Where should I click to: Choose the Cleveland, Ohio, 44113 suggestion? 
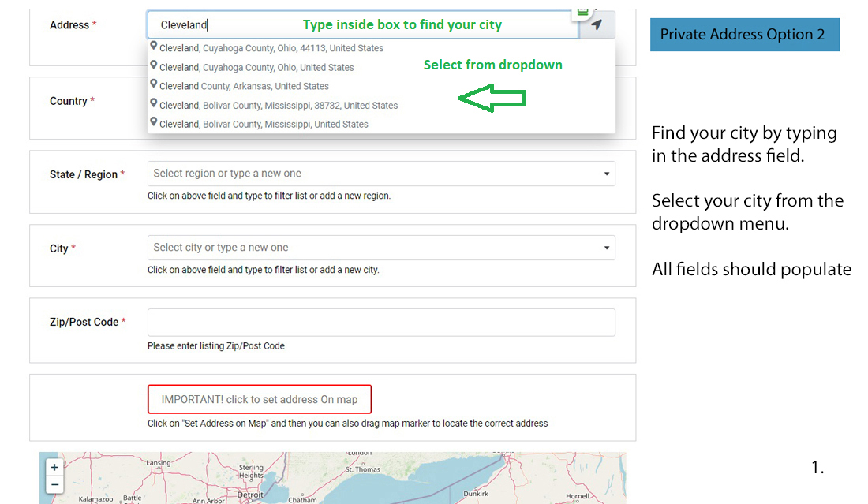click(x=271, y=48)
